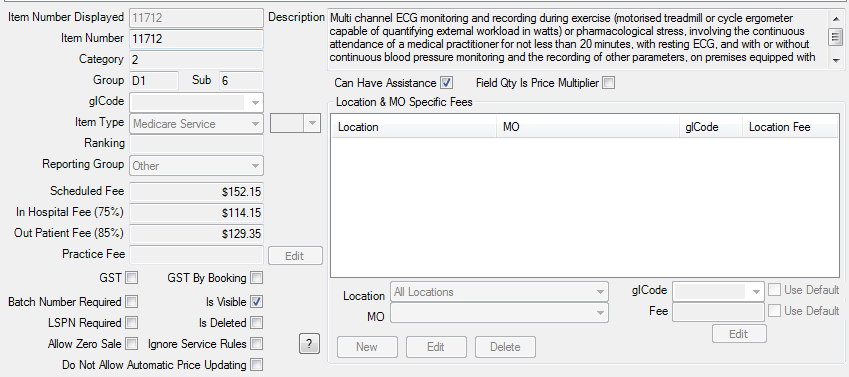
Task: Tick Use Default beside glCode
Action: (774, 290)
